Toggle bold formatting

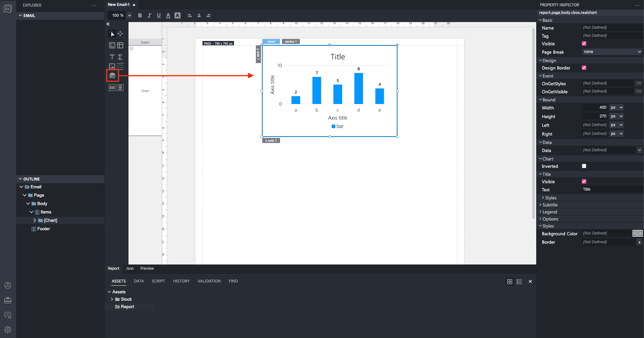(140, 15)
